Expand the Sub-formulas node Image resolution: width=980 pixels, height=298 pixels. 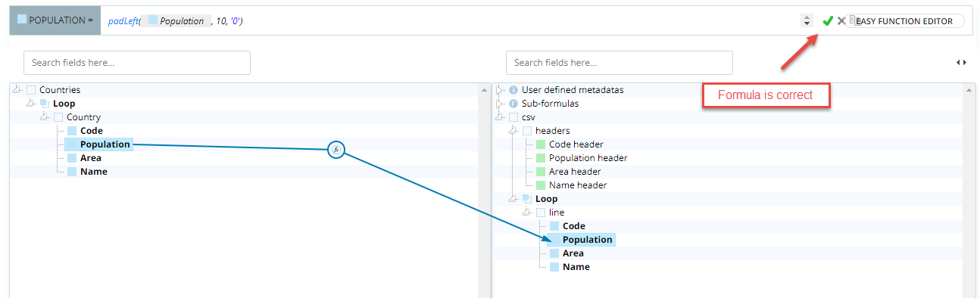(500, 103)
